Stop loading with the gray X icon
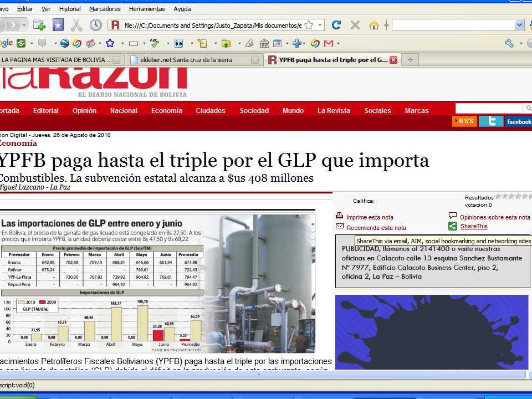532x399 pixels. [355, 25]
